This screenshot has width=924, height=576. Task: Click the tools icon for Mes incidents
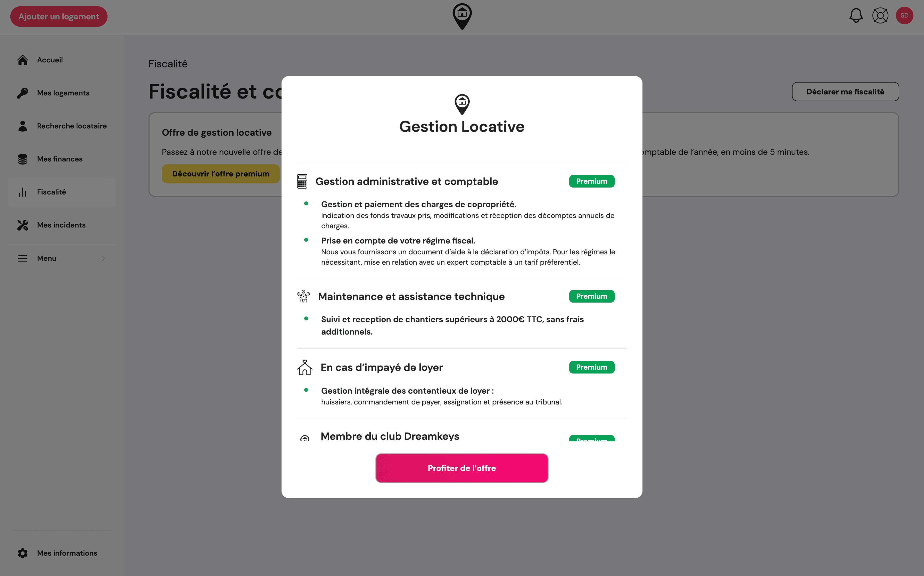coord(22,225)
